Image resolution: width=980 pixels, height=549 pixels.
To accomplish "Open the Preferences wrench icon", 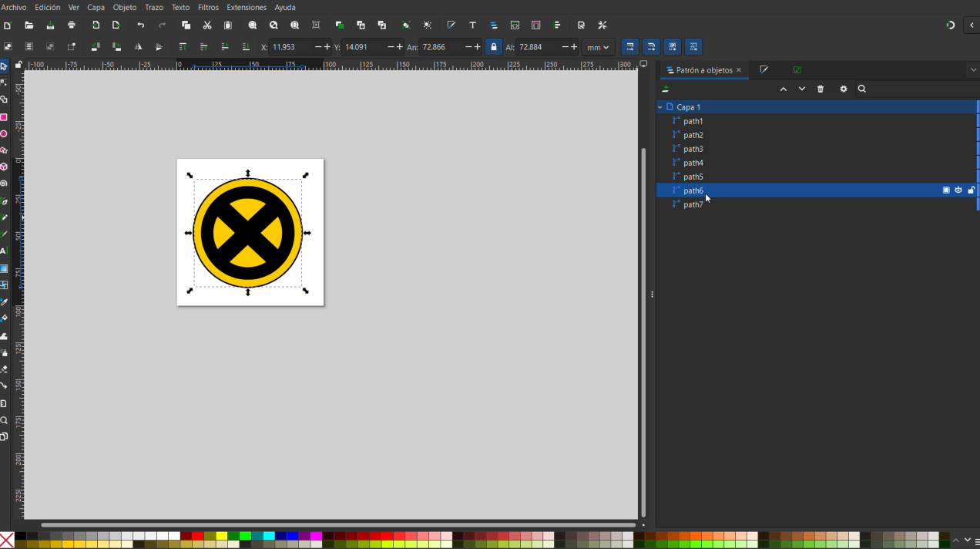I will pos(602,25).
